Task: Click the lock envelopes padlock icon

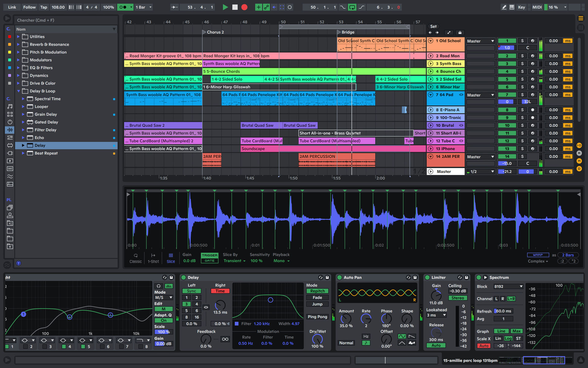Action: click(x=460, y=33)
